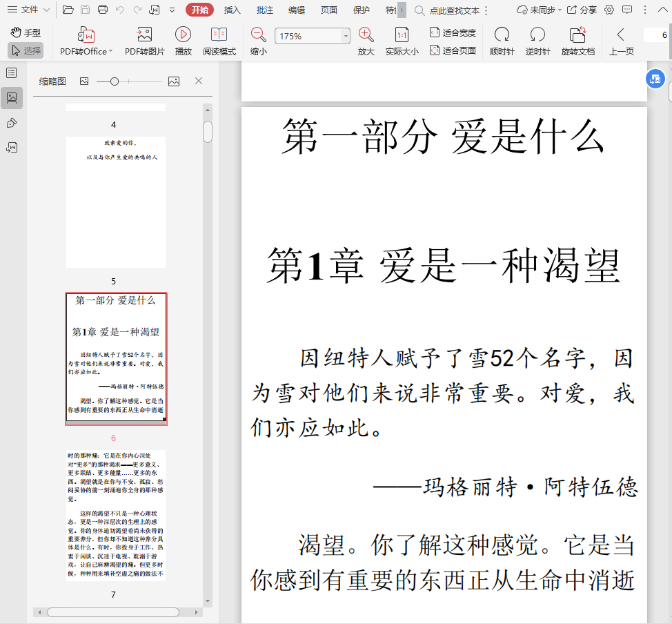
Task: Click the PDF转图片 tool
Action: (144, 41)
